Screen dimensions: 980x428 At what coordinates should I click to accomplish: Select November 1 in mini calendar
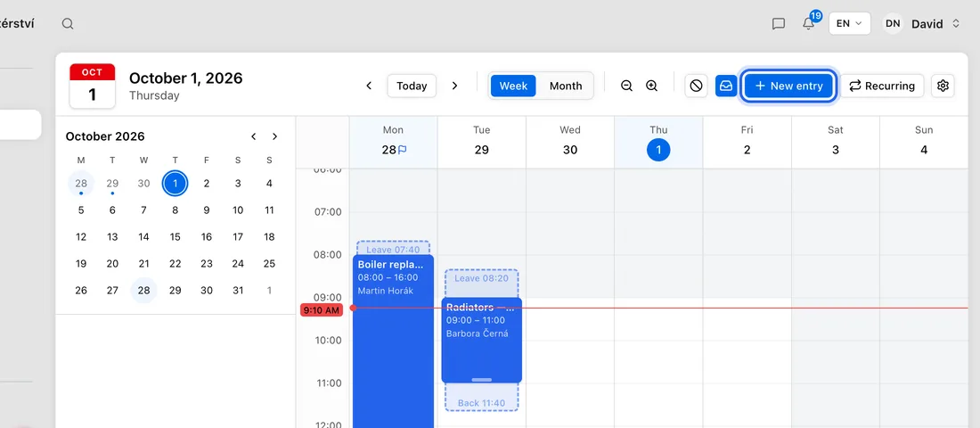269,291
